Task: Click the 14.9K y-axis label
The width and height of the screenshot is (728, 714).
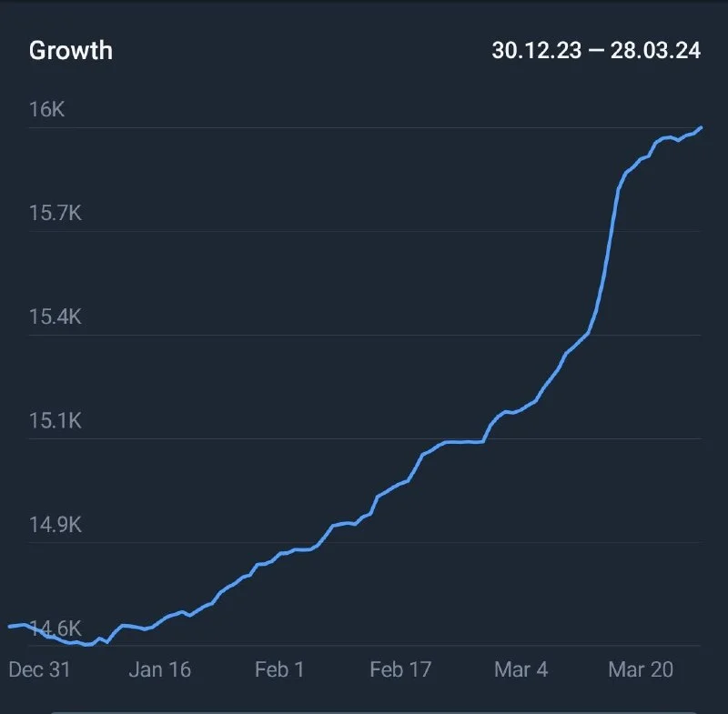Action: 56,526
